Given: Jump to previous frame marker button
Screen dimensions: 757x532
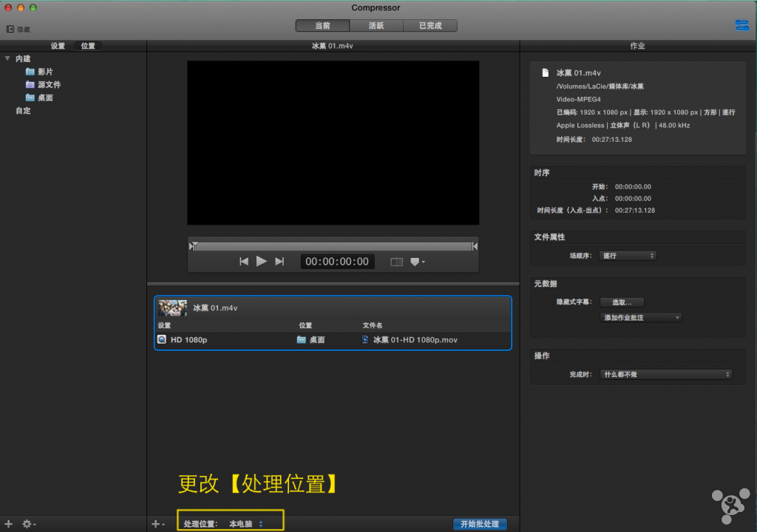Looking at the screenshot, I should (x=244, y=261).
